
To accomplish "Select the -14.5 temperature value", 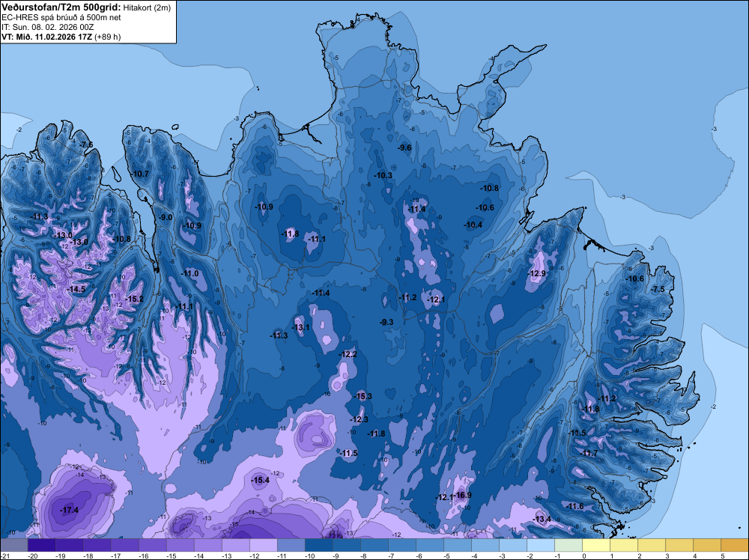I will [76, 289].
